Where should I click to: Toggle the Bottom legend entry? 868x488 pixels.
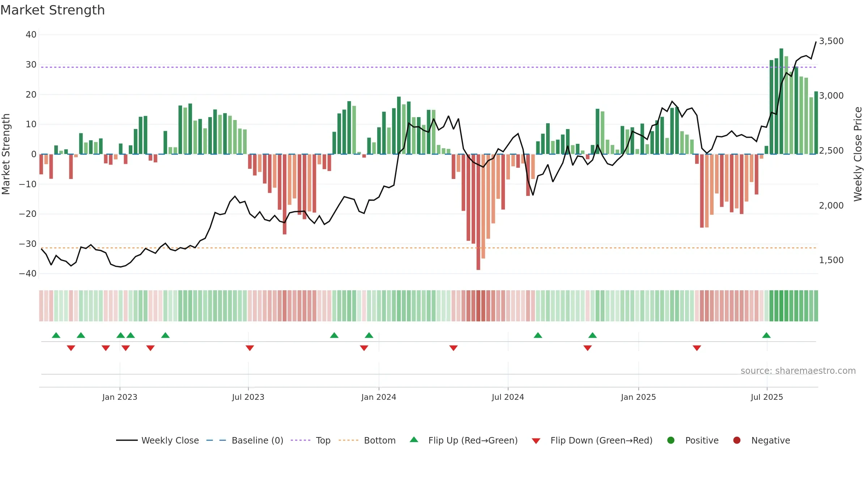(367, 440)
